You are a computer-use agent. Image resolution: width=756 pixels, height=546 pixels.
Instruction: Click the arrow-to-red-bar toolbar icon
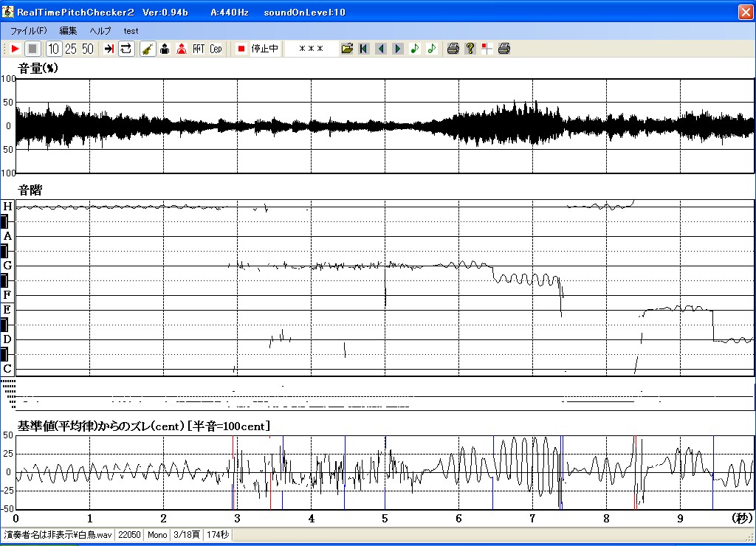click(x=109, y=49)
